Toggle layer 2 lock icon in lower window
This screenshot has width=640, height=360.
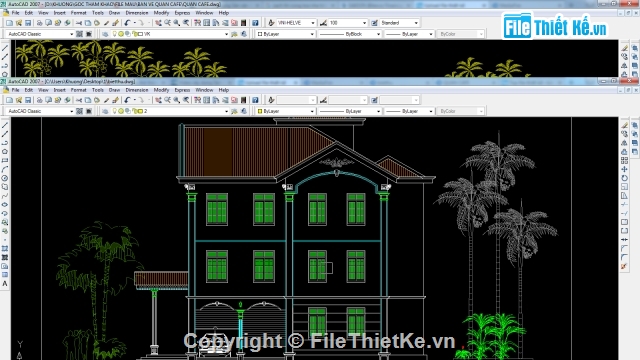tap(134, 111)
